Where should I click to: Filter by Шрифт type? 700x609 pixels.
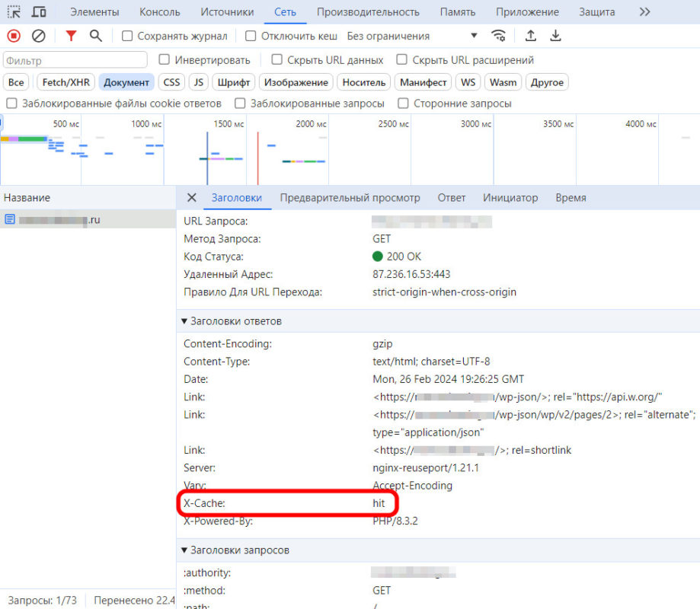point(234,82)
